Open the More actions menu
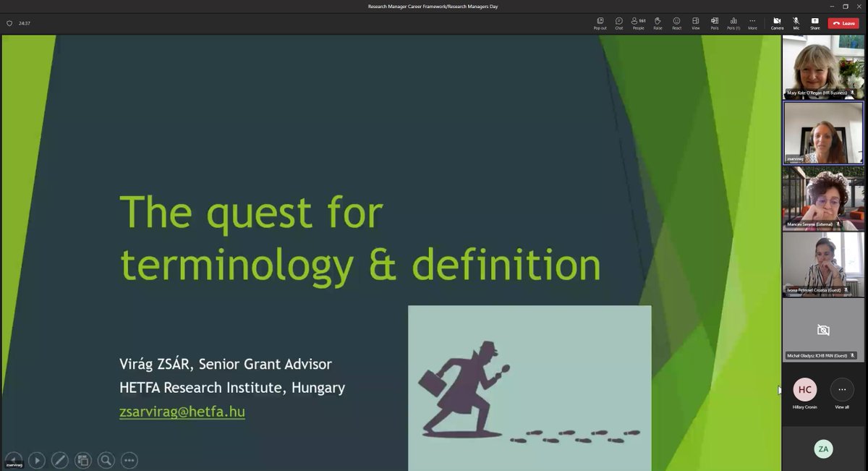 click(752, 23)
